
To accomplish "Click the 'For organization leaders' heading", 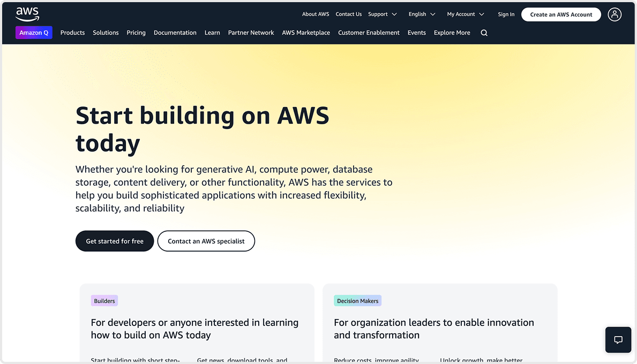I will click(x=434, y=329).
